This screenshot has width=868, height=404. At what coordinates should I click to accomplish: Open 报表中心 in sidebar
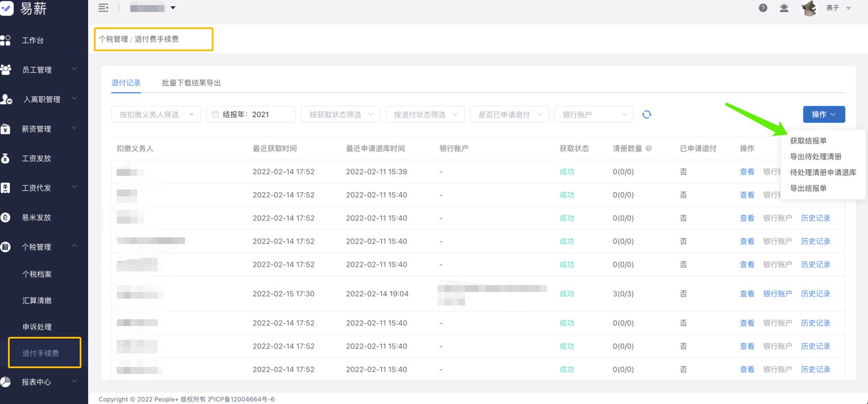click(x=36, y=382)
